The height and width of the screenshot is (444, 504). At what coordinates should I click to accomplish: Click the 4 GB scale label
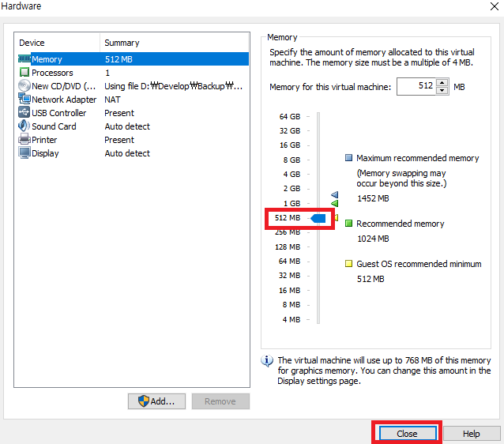tap(291, 175)
